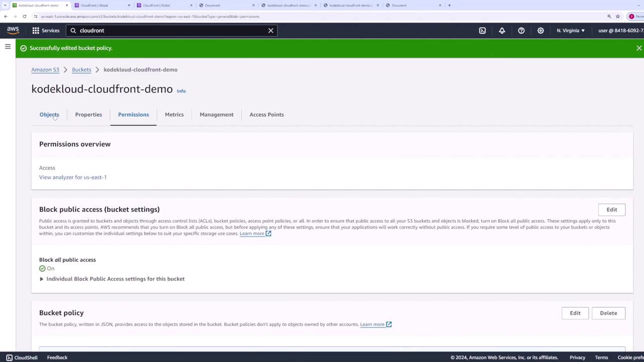
Task: Open the notifications bell
Action: click(x=502, y=30)
